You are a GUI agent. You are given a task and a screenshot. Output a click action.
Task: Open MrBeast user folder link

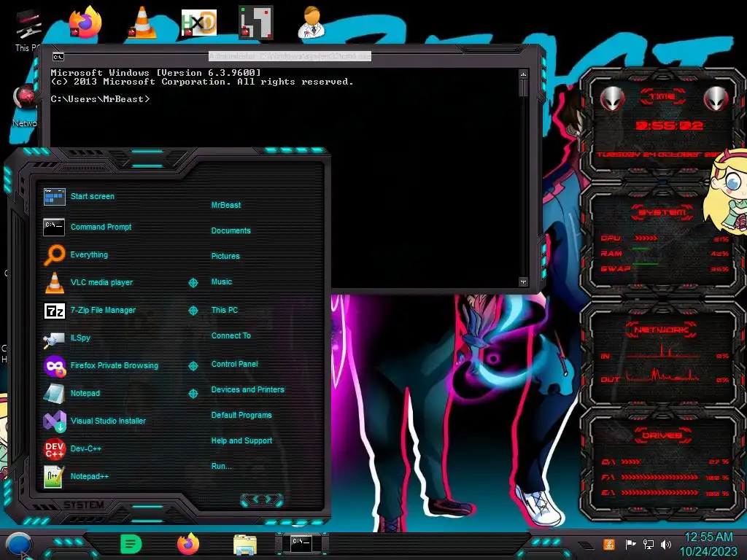click(x=226, y=205)
